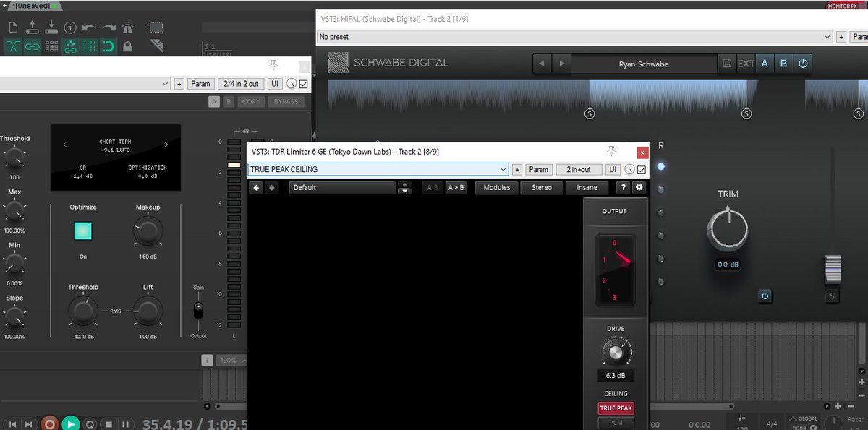Toggle HiFAL power button in header
This screenshot has width=868, height=430.
[802, 64]
